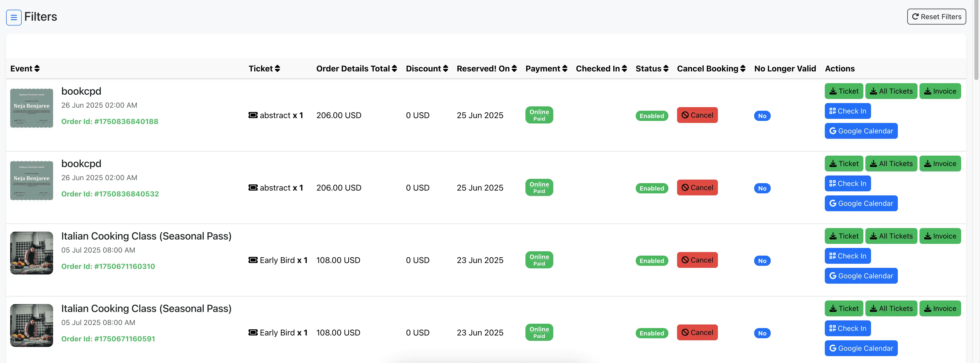Open Order Id #1750836840188 link

click(109, 122)
